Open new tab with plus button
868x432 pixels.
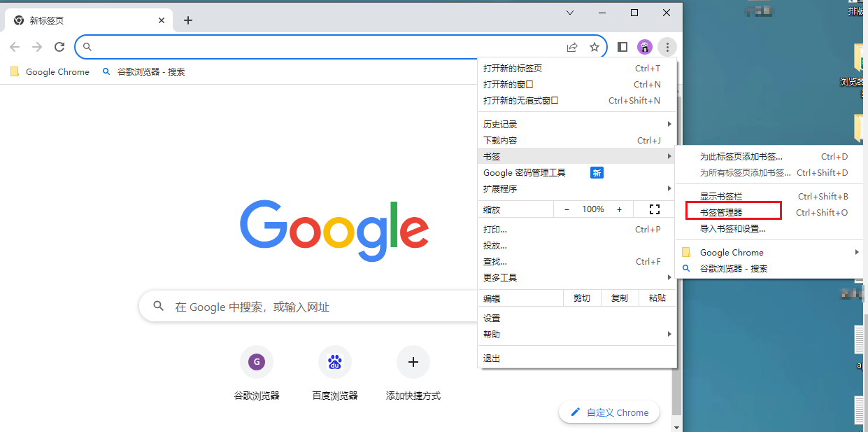click(187, 20)
